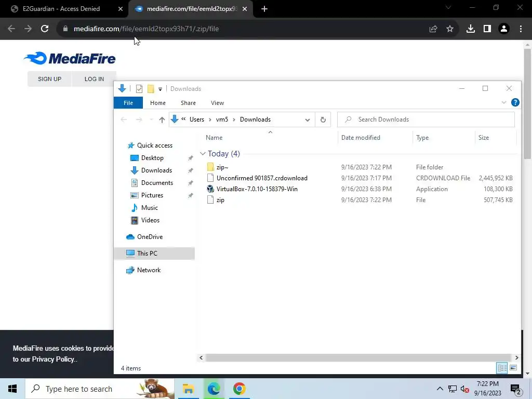Image resolution: width=532 pixels, height=399 pixels.
Task: Close the MediaFire browser tab
Action: coord(245,9)
